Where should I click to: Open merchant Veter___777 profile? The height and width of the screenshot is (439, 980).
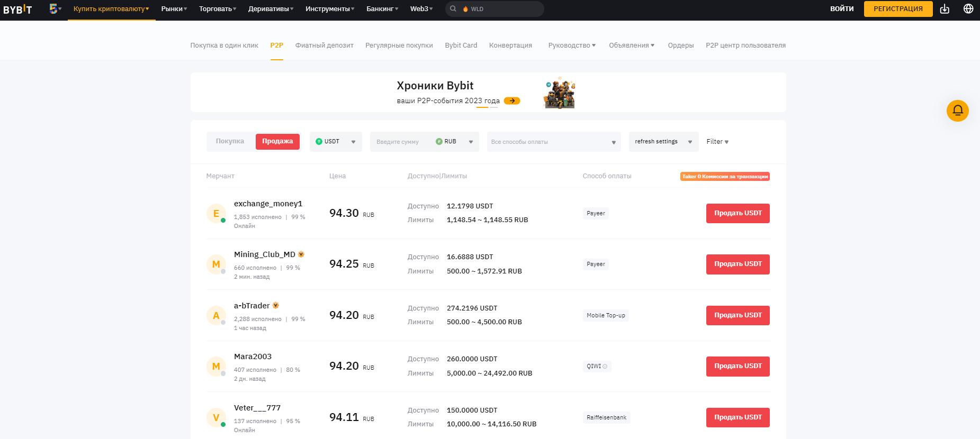257,408
